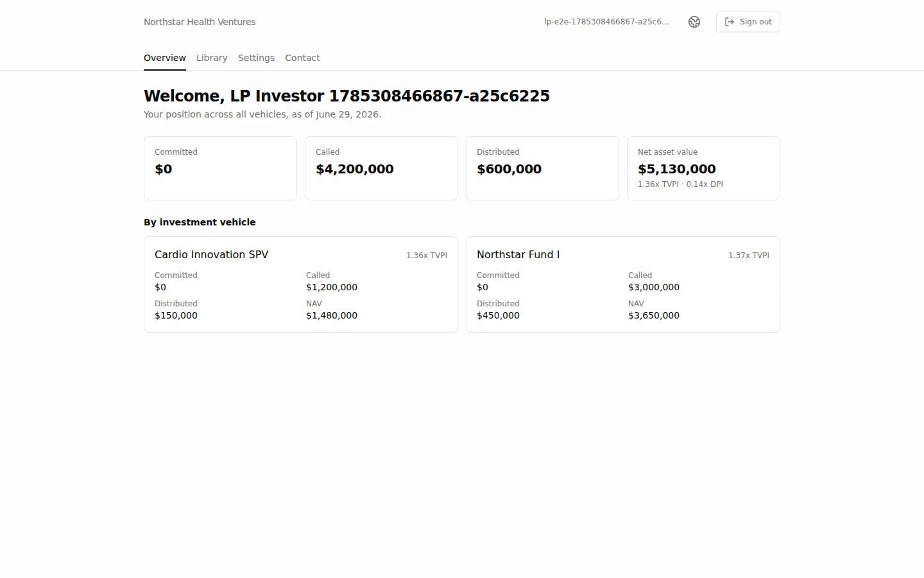Click the $1,200,000 Called value
The width and height of the screenshot is (924, 578).
click(x=332, y=287)
